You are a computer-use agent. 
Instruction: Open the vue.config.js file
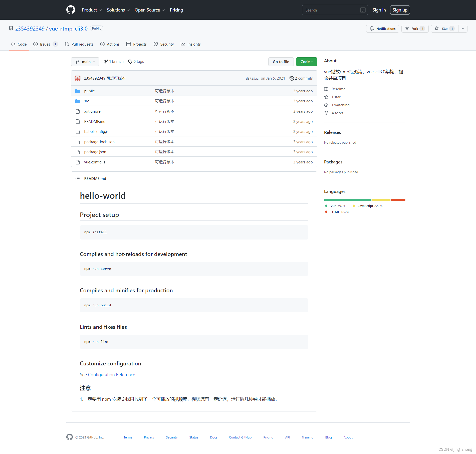click(x=95, y=162)
